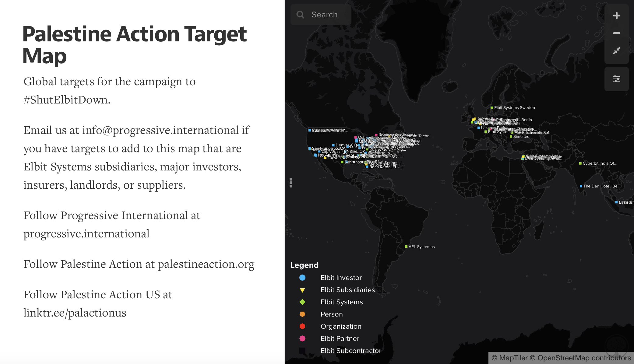Click the orange Person pentagon icon
Screen dimensions: 634x364
(x=302, y=314)
